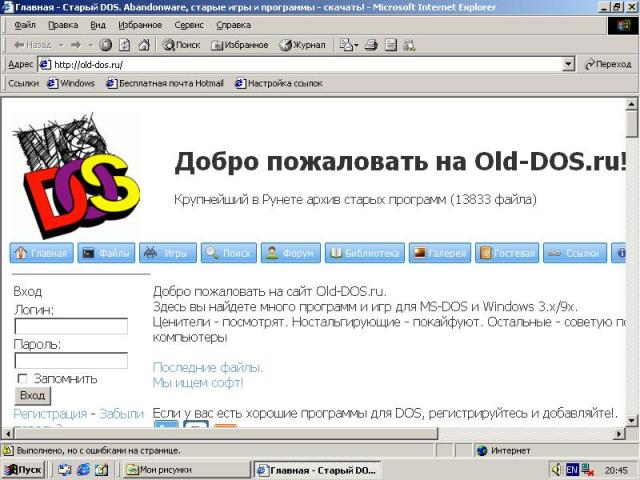
Task: Click the Логин input field
Action: point(71,326)
